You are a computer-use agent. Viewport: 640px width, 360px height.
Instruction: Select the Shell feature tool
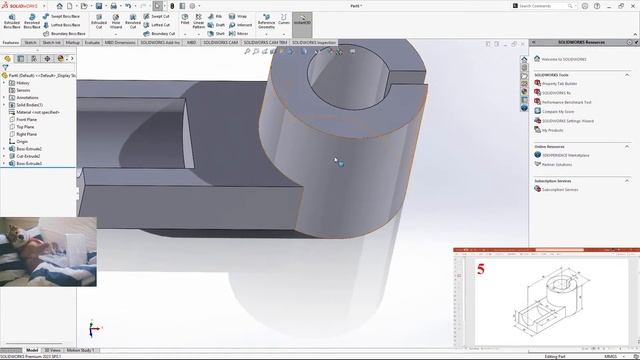216,34
